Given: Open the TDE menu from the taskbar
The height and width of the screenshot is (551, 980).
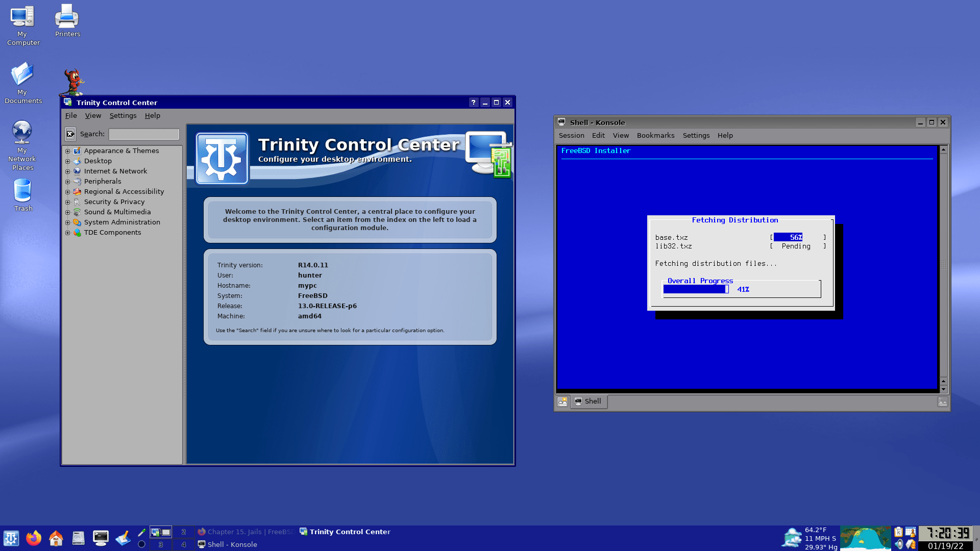Looking at the screenshot, I should pos(11,538).
